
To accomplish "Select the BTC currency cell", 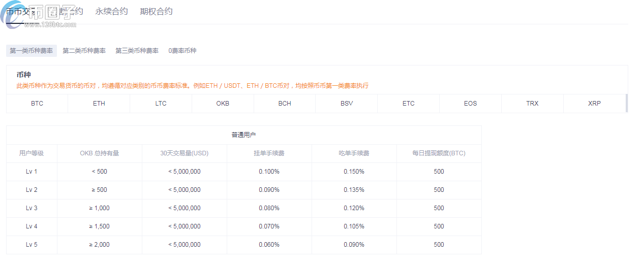I will point(37,104).
